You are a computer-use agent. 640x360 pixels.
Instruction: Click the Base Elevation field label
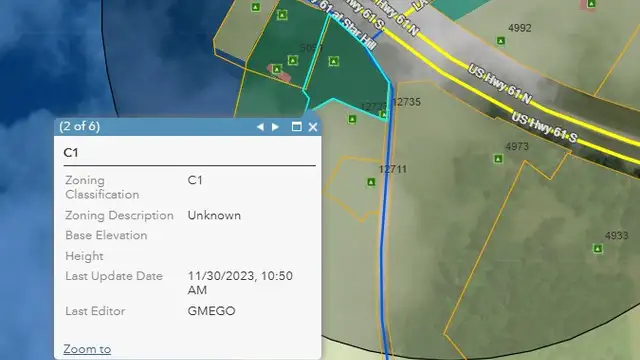pyautogui.click(x=106, y=236)
